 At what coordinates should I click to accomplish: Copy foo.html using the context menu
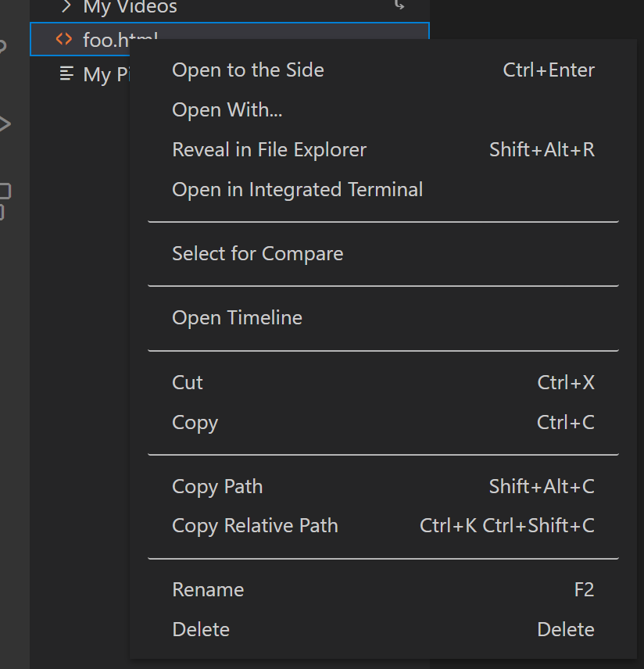click(x=195, y=422)
